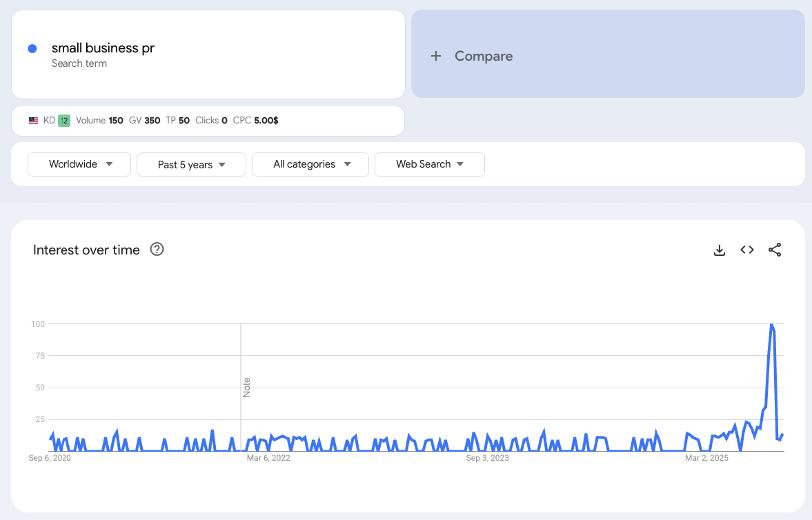Click the Note marker on the chart
Viewport: 812px width, 520px height.
tap(246, 387)
